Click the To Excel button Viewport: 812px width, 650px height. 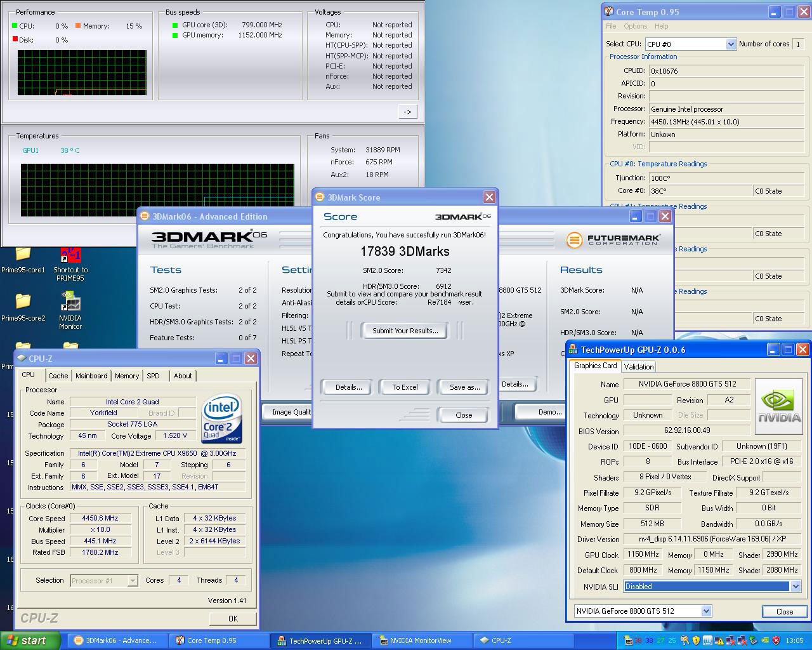(405, 387)
